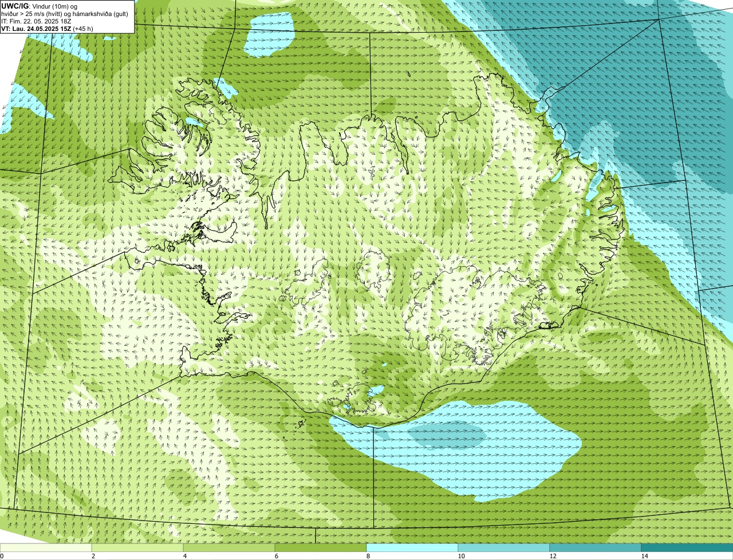733x560 pixels.
Task: Click the legend scale label "8"
Action: [368, 556]
